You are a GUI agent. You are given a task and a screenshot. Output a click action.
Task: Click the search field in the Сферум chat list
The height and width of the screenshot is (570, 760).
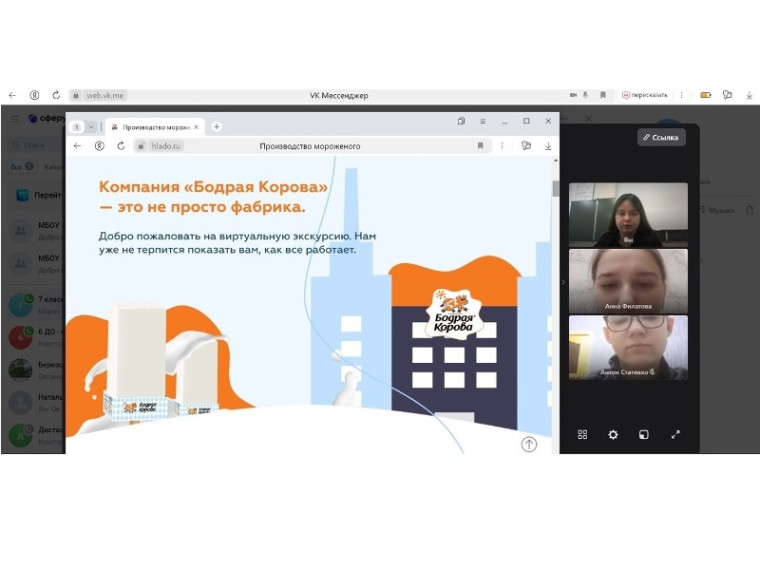(x=37, y=144)
